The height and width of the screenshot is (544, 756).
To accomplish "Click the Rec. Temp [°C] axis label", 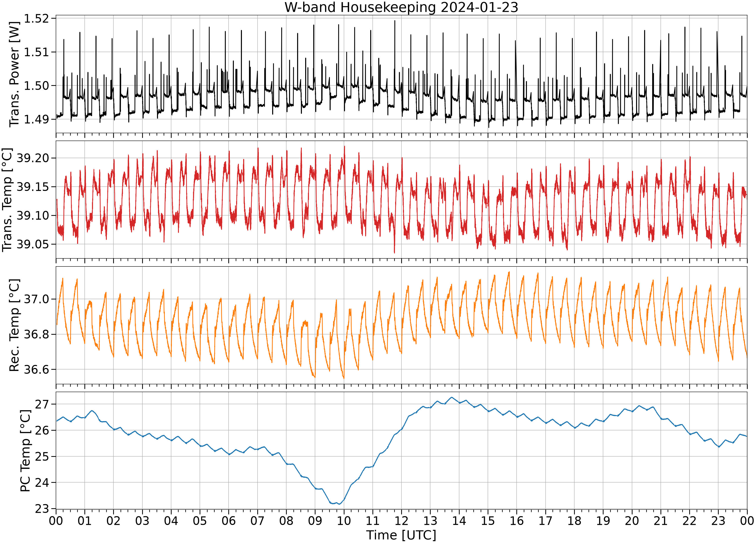I will [x=14, y=325].
